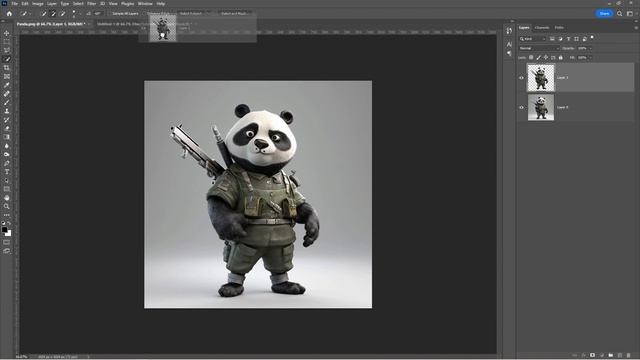
Task: Select the Gradient tool
Action: 7,137
